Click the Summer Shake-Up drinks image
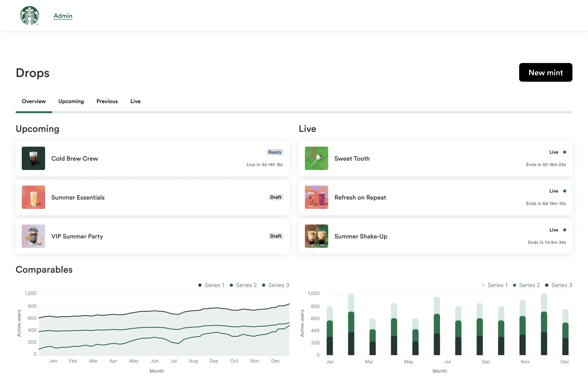 (316, 236)
